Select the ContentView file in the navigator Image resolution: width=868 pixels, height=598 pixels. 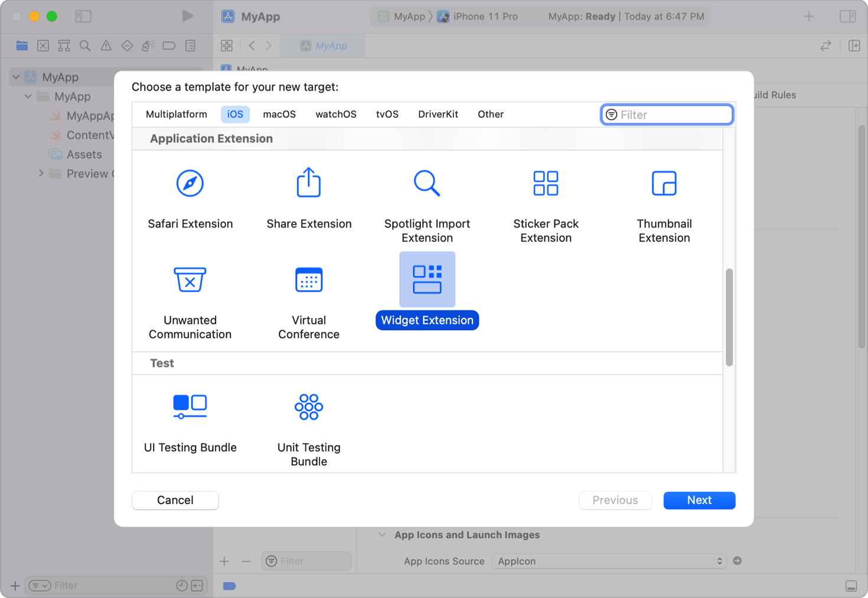click(x=83, y=135)
